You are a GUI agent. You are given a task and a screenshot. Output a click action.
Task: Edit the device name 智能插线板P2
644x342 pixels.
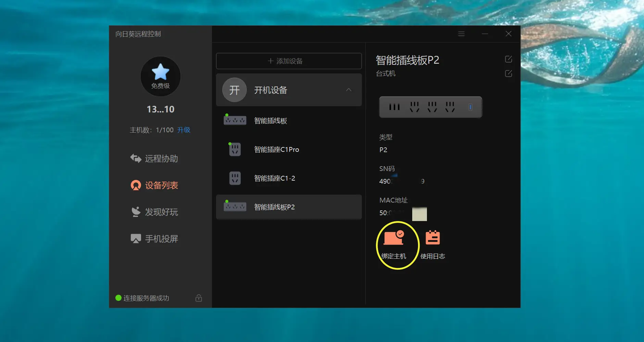[508, 59]
